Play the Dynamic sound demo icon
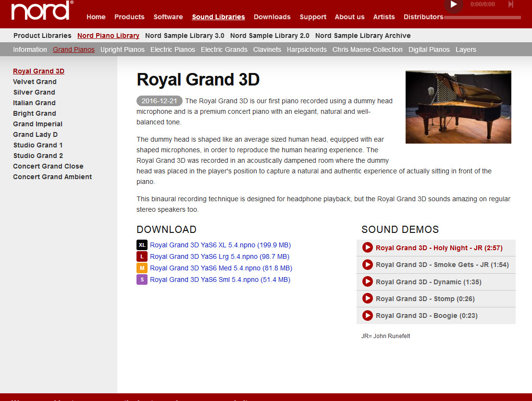Screen dimensions: 532x401 coord(368,282)
